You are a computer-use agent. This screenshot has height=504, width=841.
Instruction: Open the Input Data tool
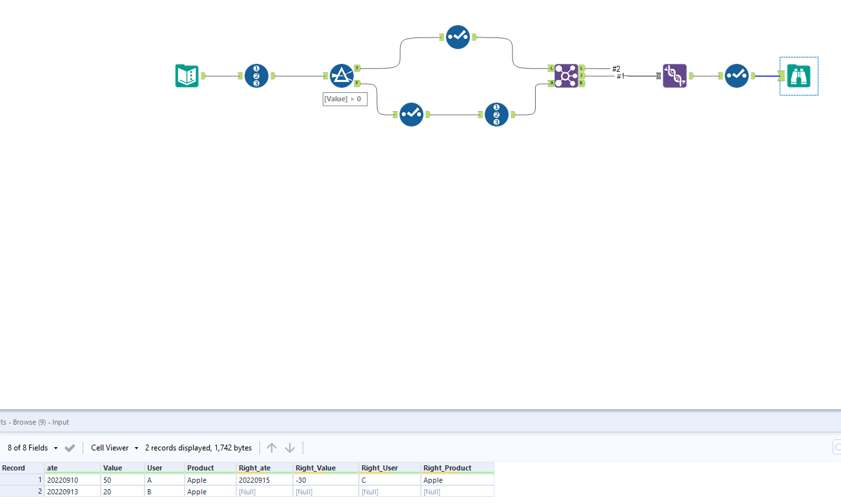pos(187,76)
